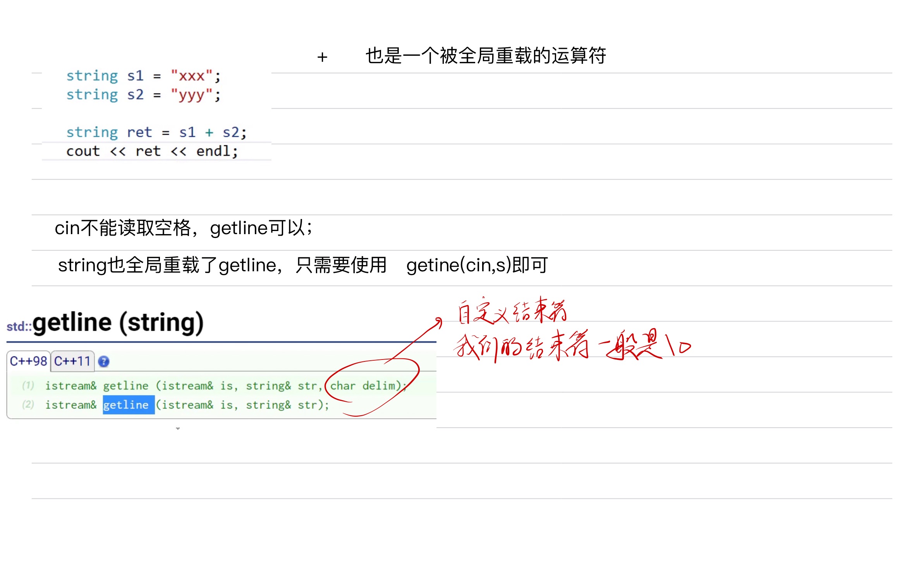
Task: Click the string s2 = "yyy" code line
Action: pos(143,95)
